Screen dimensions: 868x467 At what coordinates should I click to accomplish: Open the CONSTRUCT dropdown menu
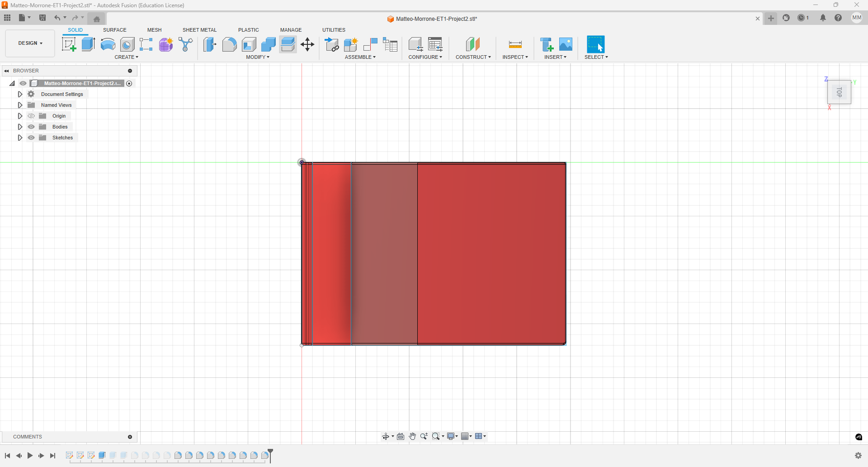pos(473,57)
